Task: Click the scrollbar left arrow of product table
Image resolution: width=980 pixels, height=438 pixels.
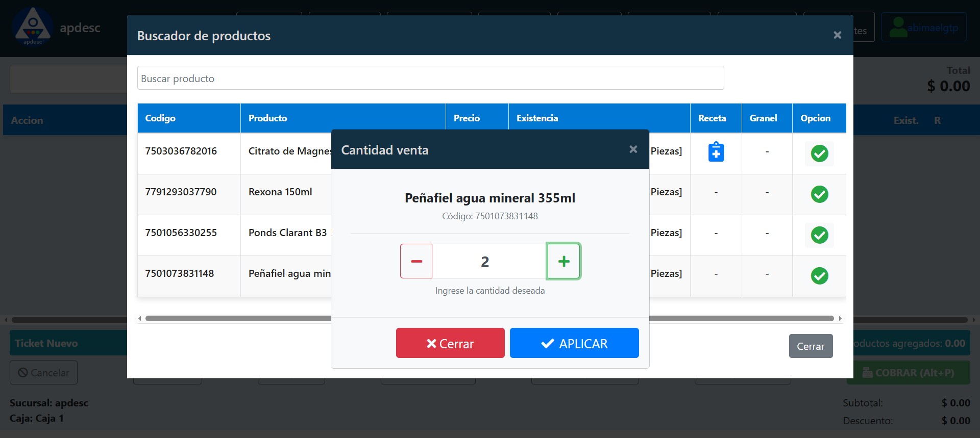Action: pyautogui.click(x=140, y=319)
